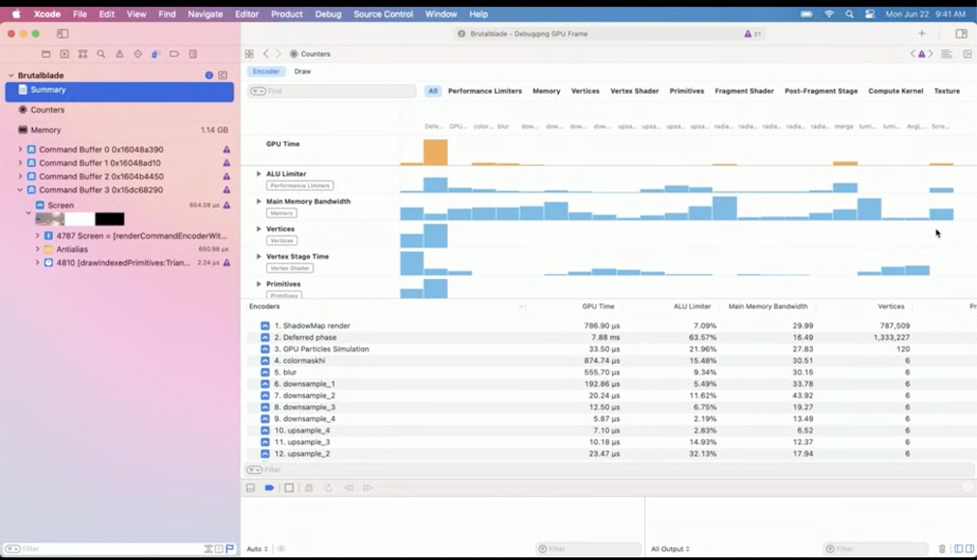Open the test navigator diamond icon
Screen dimensions: 977x560
(x=138, y=54)
